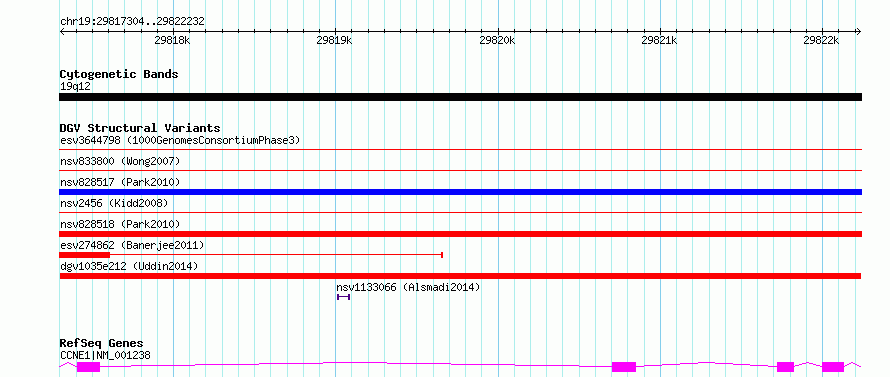Viewport: 890px width, 377px height.
Task: Click the 29820k ruler tick label
Action: tap(497, 40)
